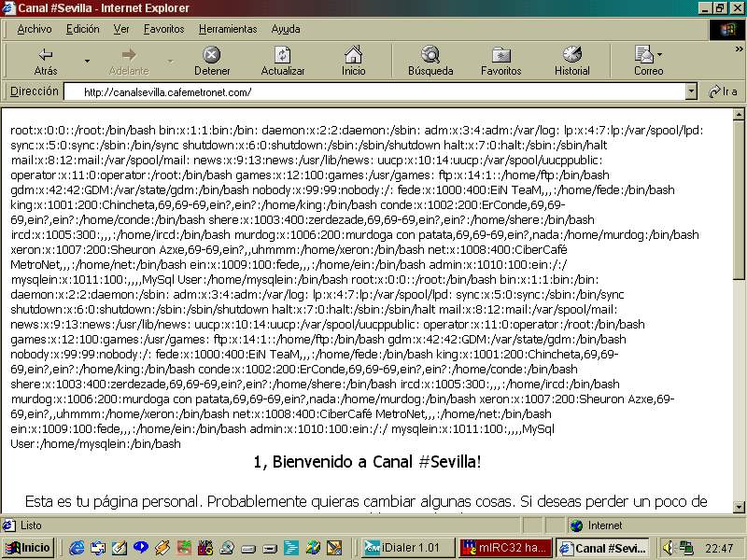Open the Correo mail toolbar icon
The height and width of the screenshot is (560, 747).
click(643, 54)
